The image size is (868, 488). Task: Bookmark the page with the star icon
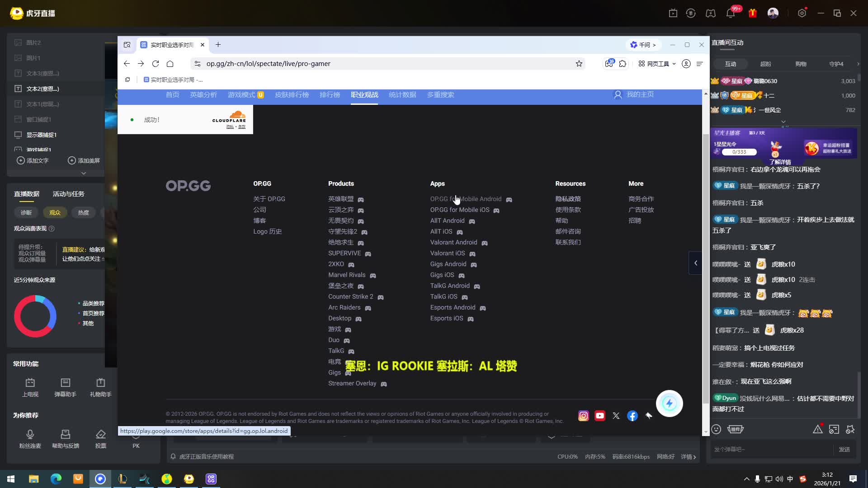[x=579, y=64]
